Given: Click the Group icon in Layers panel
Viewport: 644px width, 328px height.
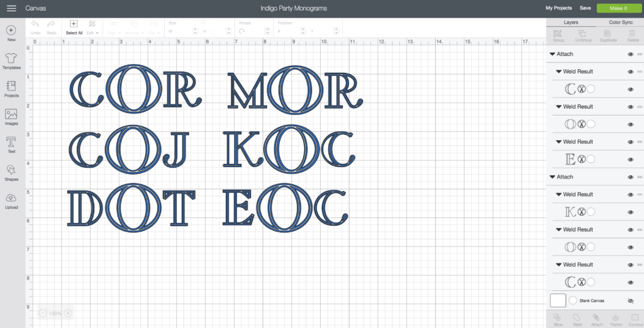Looking at the screenshot, I should pos(558,34).
